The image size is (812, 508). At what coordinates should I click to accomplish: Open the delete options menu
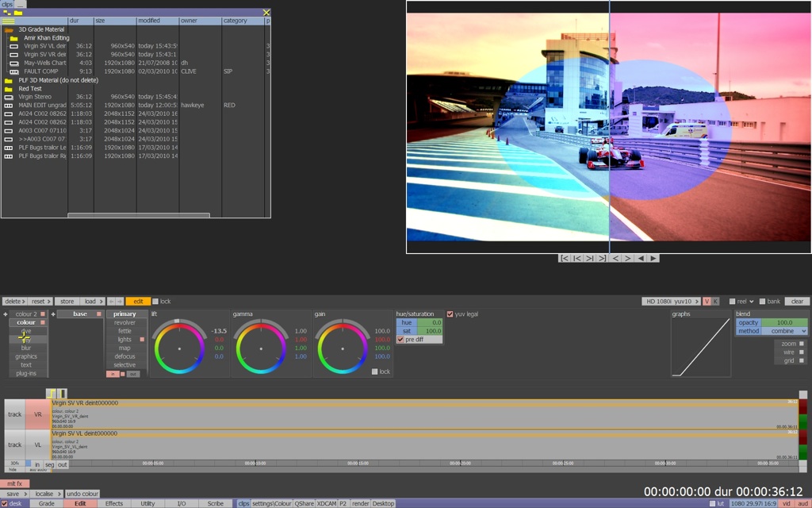(x=15, y=301)
